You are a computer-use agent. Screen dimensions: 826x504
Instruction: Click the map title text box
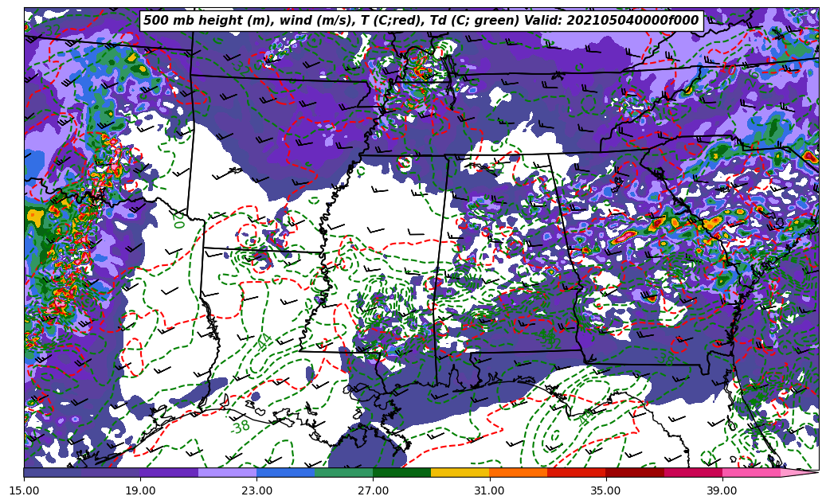click(x=421, y=21)
